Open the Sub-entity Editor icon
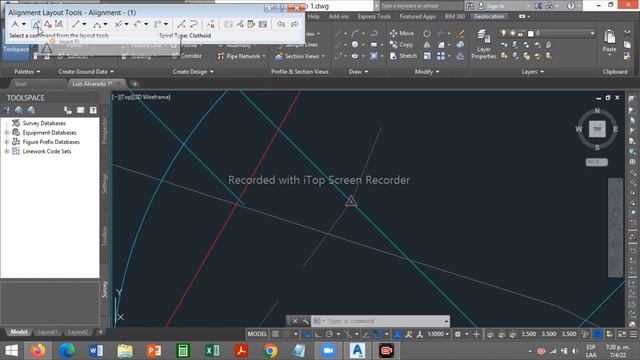Image resolution: width=640 pixels, height=360 pixels. [251, 24]
